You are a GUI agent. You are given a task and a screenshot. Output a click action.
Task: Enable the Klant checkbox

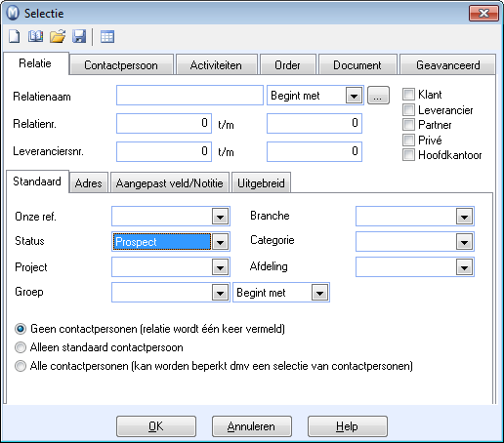click(408, 95)
